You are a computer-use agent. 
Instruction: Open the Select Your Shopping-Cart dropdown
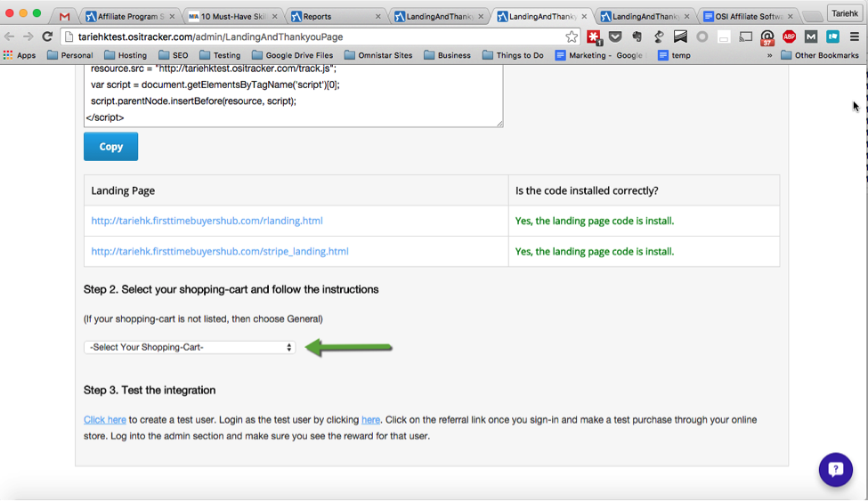[x=190, y=348]
